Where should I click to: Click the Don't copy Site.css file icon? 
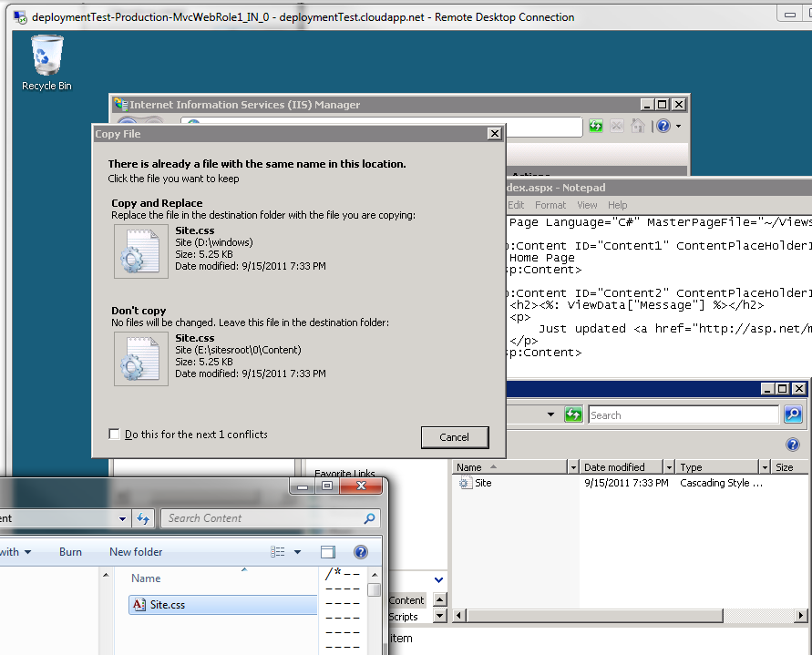pos(141,359)
